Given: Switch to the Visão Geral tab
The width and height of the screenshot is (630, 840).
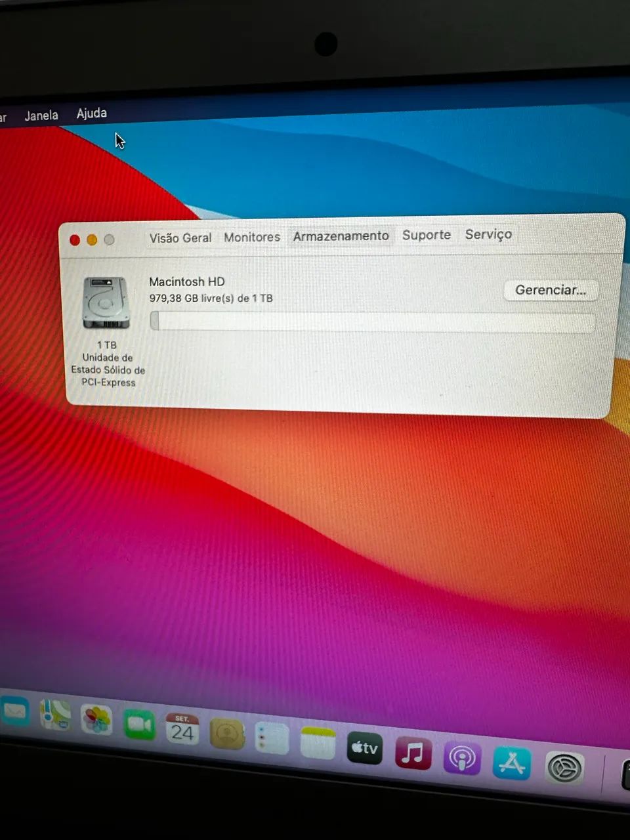Looking at the screenshot, I should 180,238.
